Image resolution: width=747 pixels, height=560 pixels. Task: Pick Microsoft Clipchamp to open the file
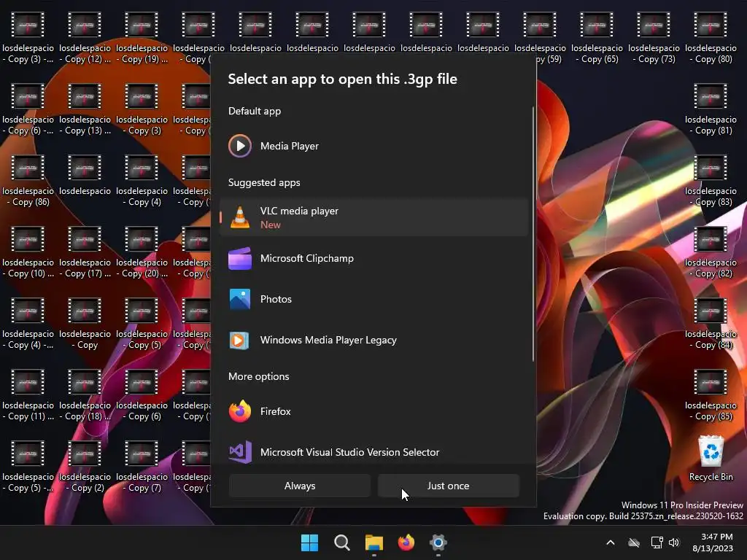(x=374, y=259)
